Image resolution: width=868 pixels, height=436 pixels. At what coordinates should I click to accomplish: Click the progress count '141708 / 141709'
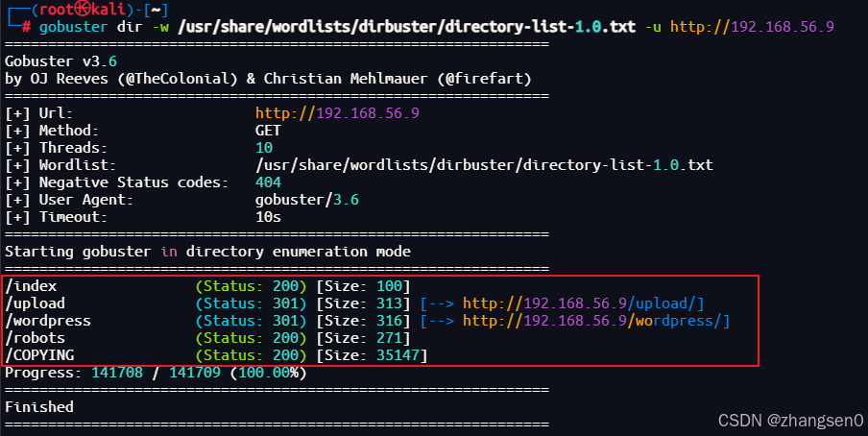pyautogui.click(x=156, y=373)
